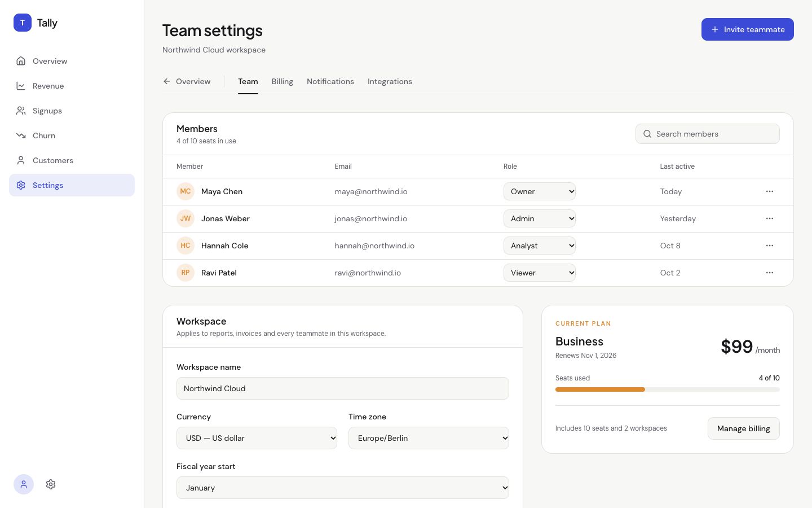Click the MC avatar for Maya Chen
The height and width of the screenshot is (508, 812).
pyautogui.click(x=186, y=191)
